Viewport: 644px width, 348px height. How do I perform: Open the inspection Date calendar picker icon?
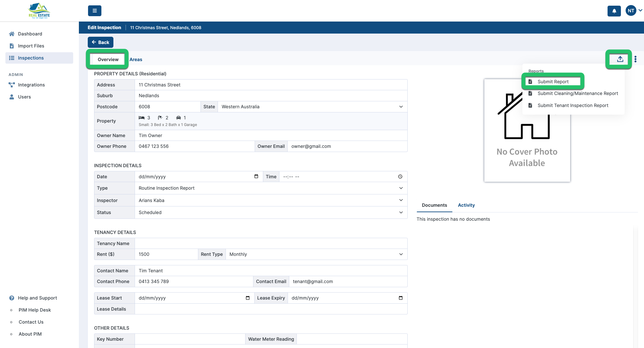tap(256, 176)
